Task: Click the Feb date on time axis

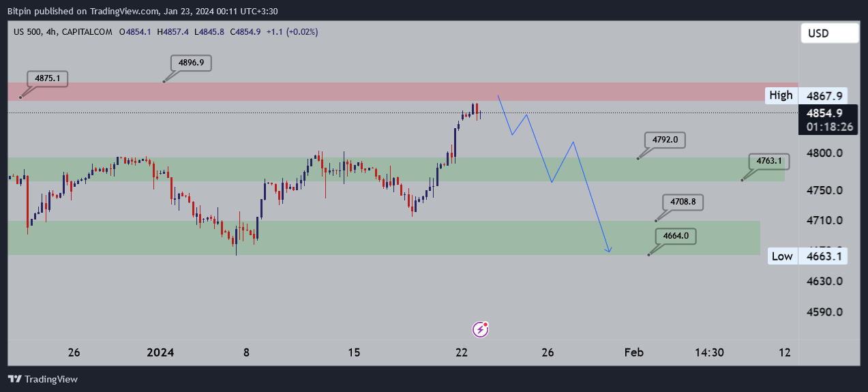Action: point(634,352)
